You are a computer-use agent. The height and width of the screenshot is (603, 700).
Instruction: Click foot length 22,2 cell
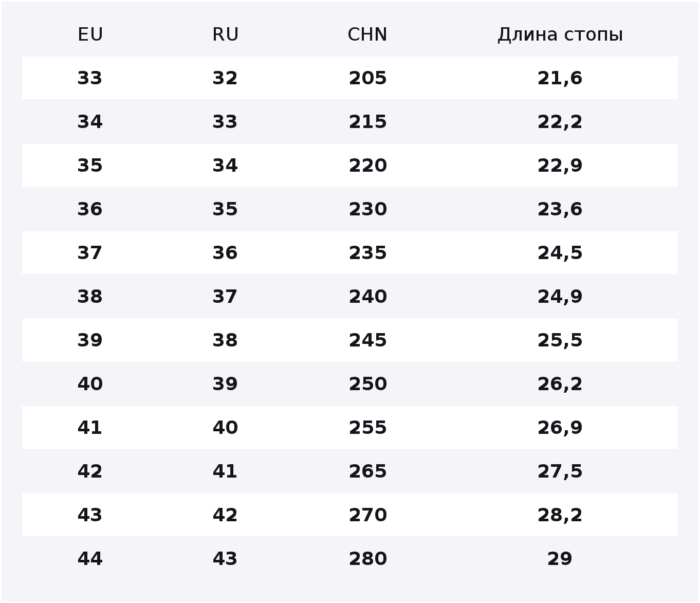point(560,122)
